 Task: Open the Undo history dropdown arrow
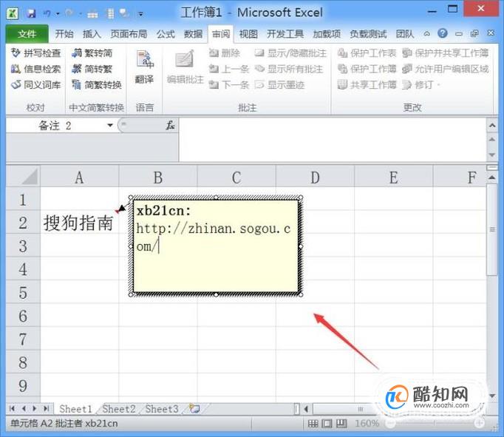point(58,14)
